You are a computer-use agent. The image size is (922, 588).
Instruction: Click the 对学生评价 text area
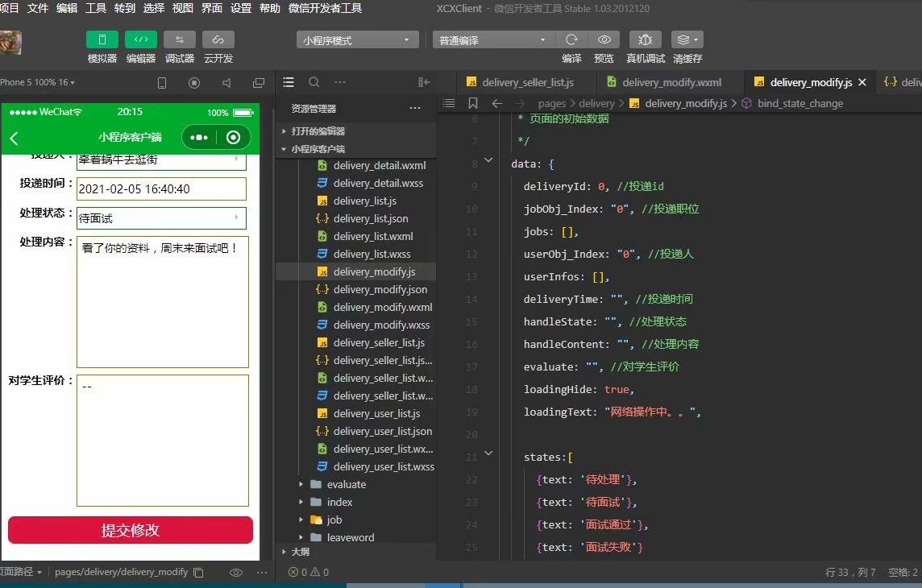click(x=162, y=441)
